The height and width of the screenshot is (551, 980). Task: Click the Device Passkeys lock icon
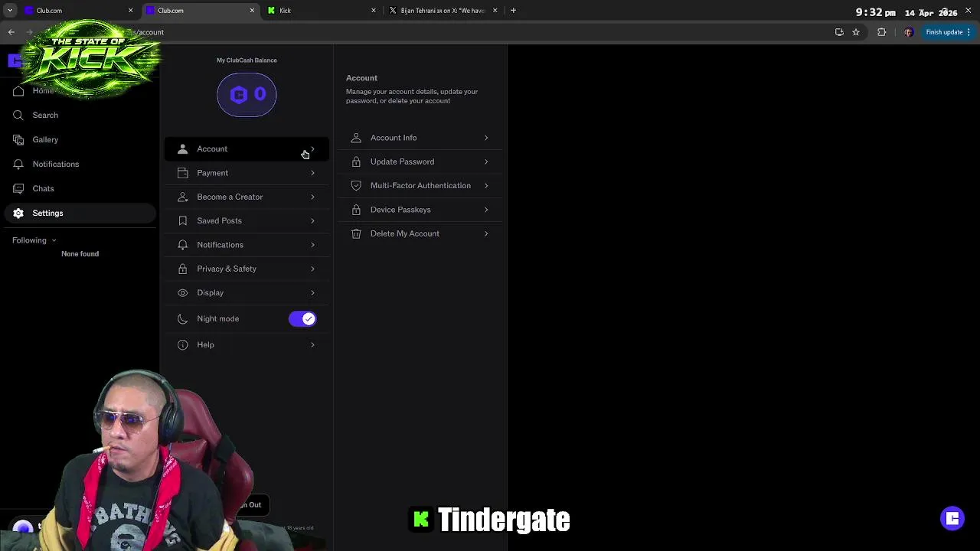[x=356, y=210]
